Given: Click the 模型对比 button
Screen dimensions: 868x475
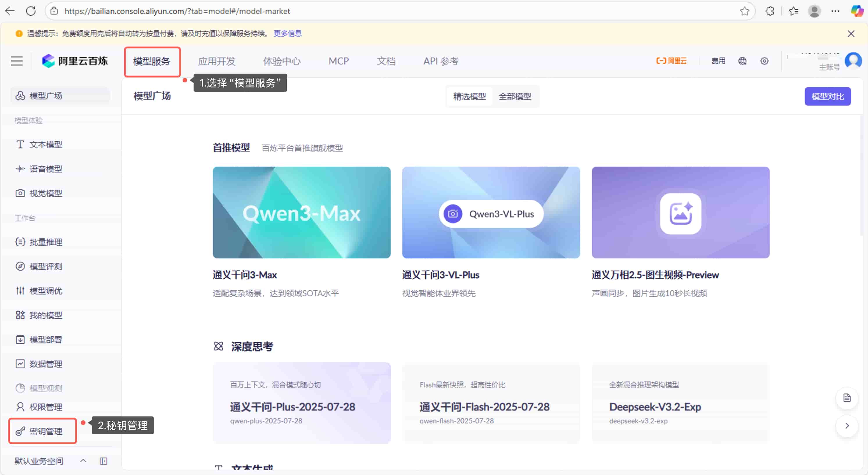Looking at the screenshot, I should 828,96.
